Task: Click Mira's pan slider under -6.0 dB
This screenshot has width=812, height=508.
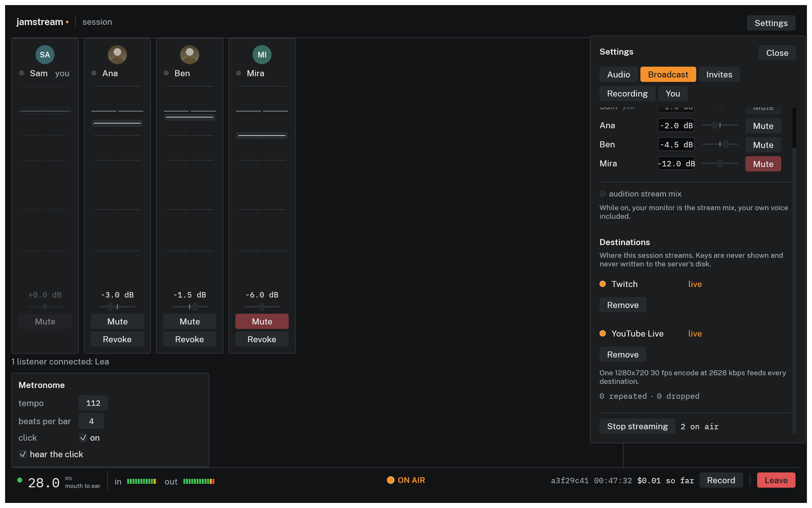Action: (x=262, y=307)
